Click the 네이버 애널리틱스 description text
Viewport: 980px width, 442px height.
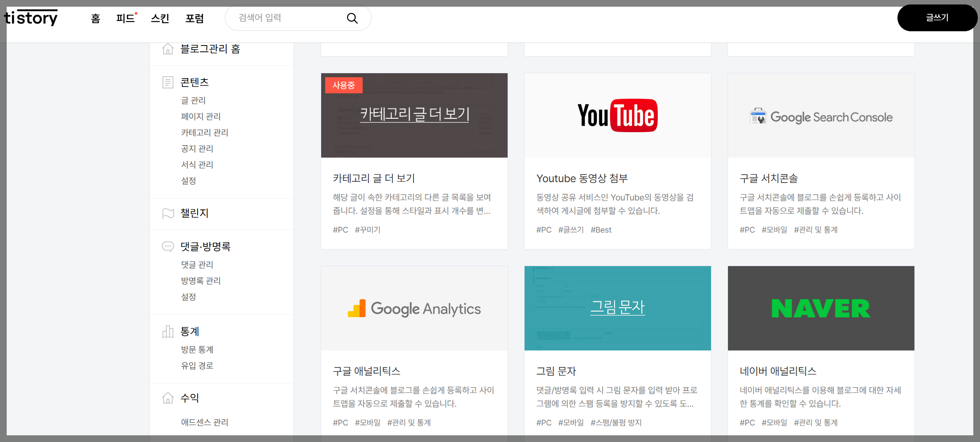(820, 397)
